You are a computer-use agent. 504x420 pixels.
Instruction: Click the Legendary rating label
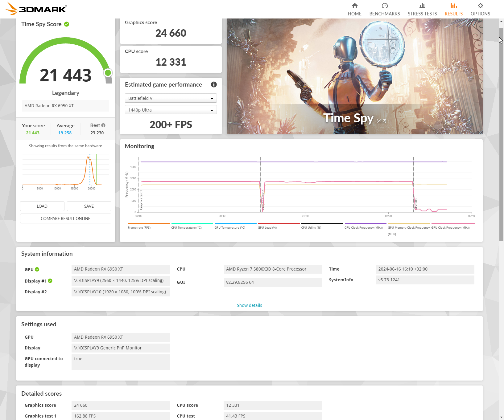pos(65,93)
